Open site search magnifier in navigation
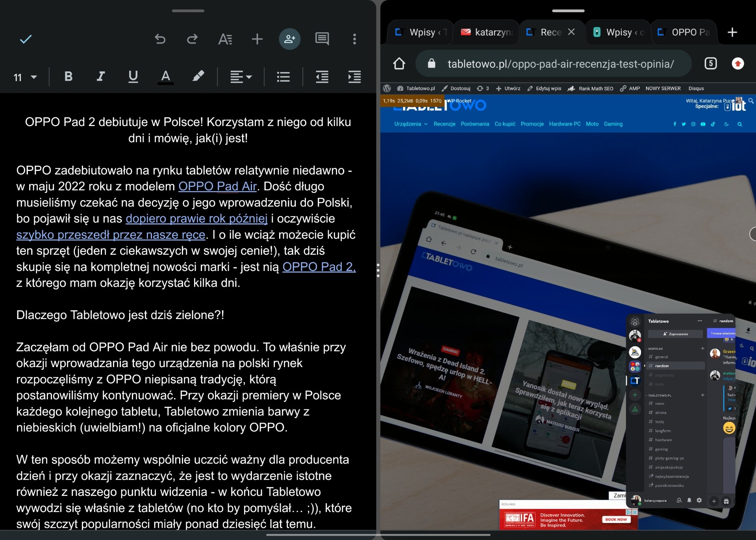 pyautogui.click(x=739, y=124)
